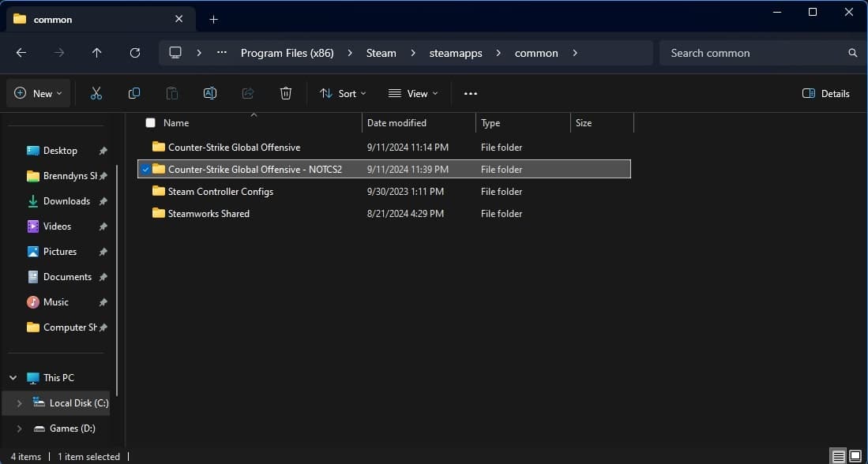This screenshot has height=464, width=868.
Task: Delete selection with the trash icon
Action: pyautogui.click(x=286, y=93)
